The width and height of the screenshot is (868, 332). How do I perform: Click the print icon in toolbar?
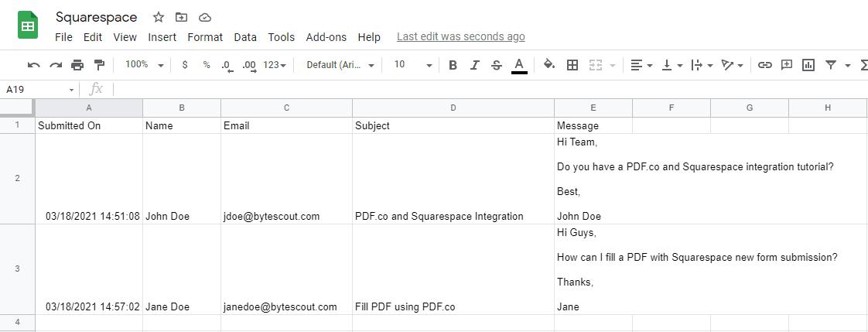pos(77,65)
